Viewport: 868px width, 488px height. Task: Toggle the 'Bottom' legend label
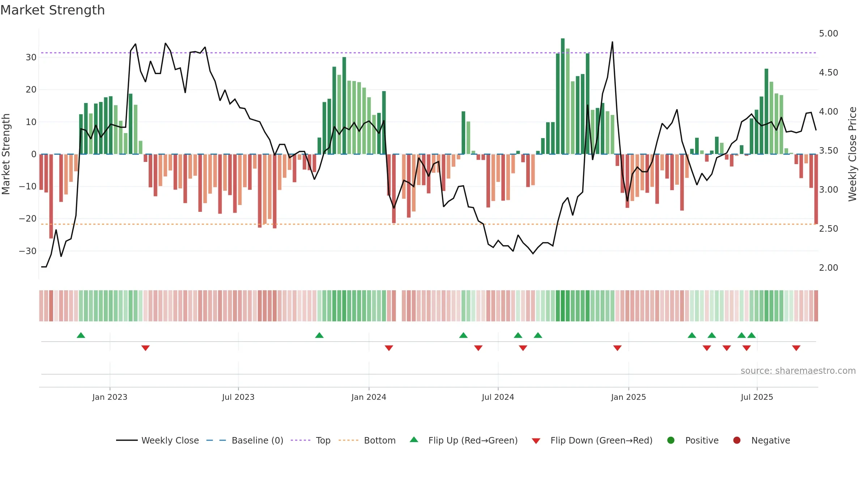(380, 440)
